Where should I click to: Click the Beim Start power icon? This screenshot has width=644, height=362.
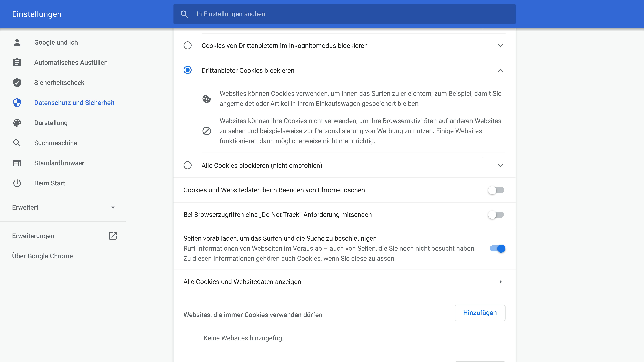(17, 183)
